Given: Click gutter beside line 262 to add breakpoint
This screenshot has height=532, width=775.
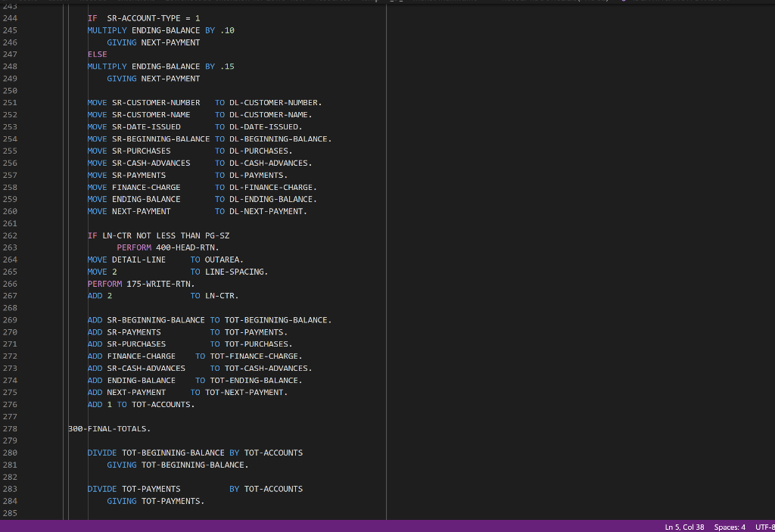Looking at the screenshot, I should pos(30,235).
